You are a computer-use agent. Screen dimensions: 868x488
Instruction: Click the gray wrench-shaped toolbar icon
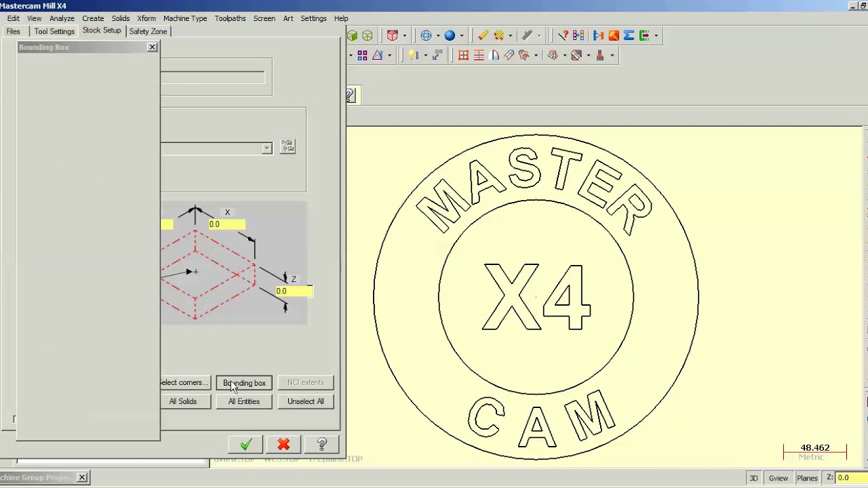click(527, 35)
